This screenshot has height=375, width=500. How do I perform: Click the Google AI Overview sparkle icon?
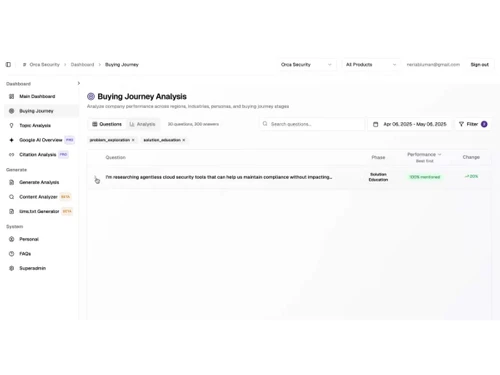12,140
